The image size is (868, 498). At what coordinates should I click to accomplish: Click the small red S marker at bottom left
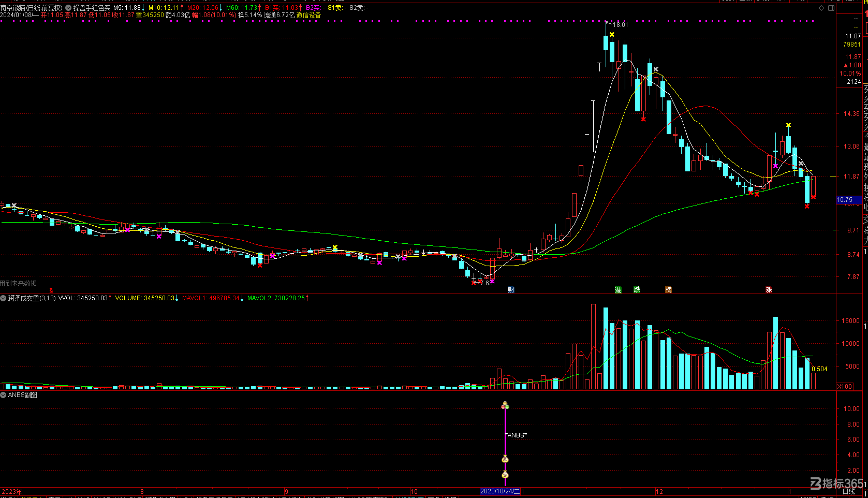[51, 290]
